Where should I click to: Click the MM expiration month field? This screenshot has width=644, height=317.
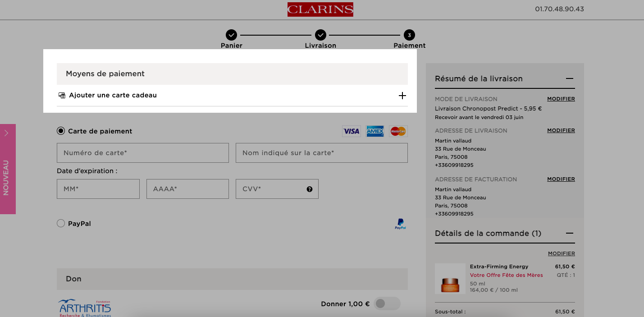click(98, 189)
